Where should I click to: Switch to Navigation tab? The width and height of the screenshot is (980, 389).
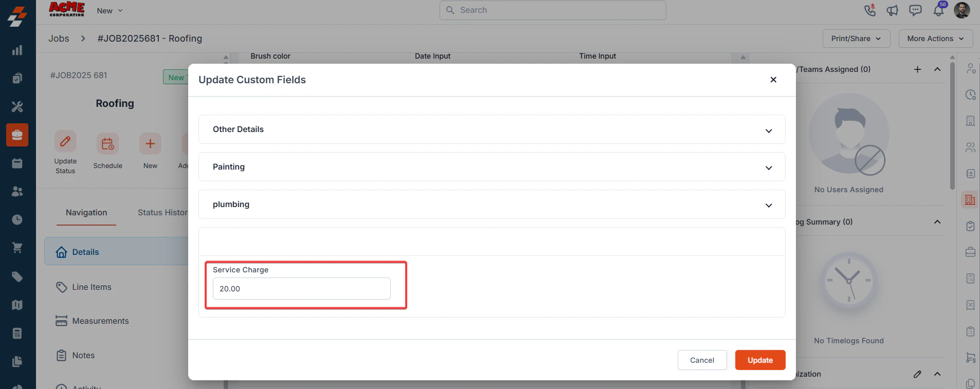click(86, 213)
